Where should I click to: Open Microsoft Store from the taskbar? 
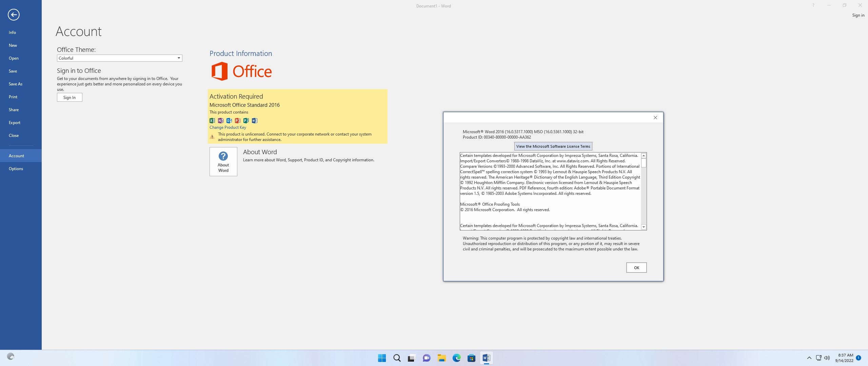[471, 358]
